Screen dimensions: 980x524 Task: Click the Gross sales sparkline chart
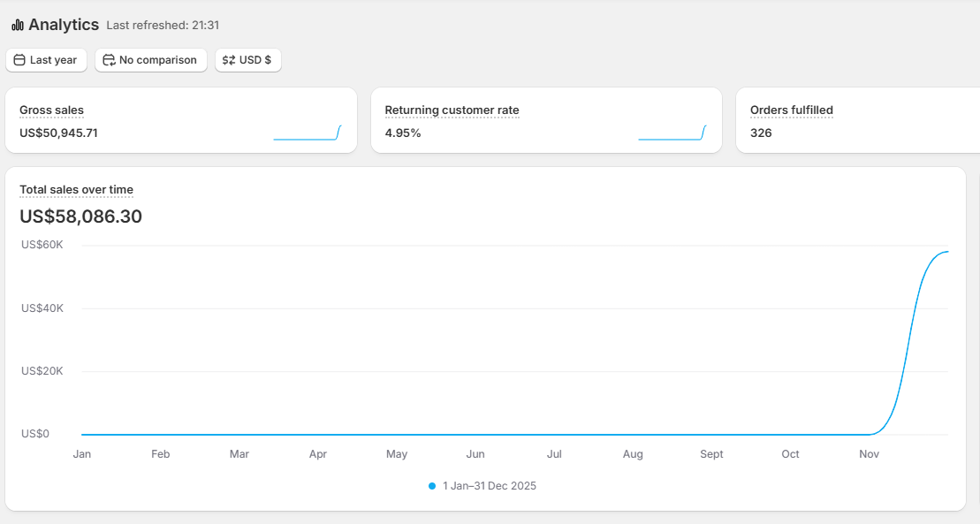click(x=308, y=133)
